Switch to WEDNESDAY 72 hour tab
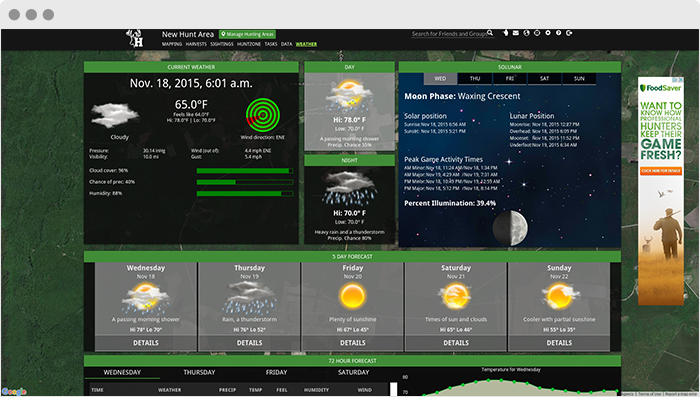 pos(122,372)
